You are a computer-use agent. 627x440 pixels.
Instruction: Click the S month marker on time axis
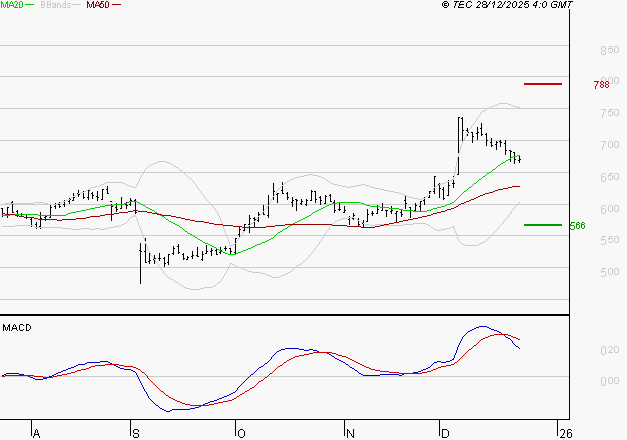click(x=136, y=434)
